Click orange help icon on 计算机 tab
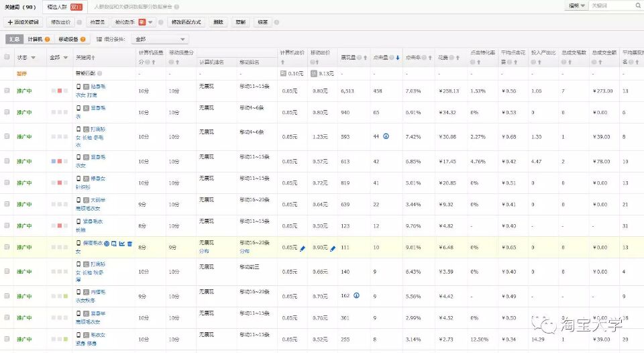The width and height of the screenshot is (644, 353). pyautogui.click(x=47, y=40)
